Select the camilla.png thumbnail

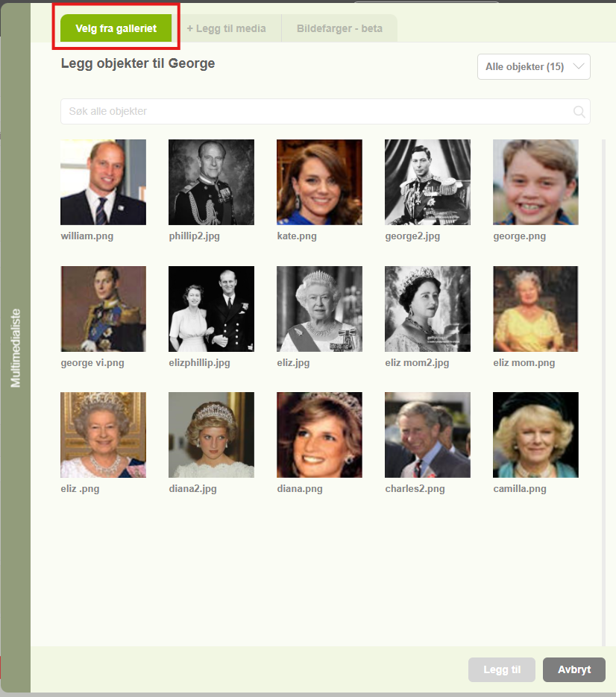point(535,435)
